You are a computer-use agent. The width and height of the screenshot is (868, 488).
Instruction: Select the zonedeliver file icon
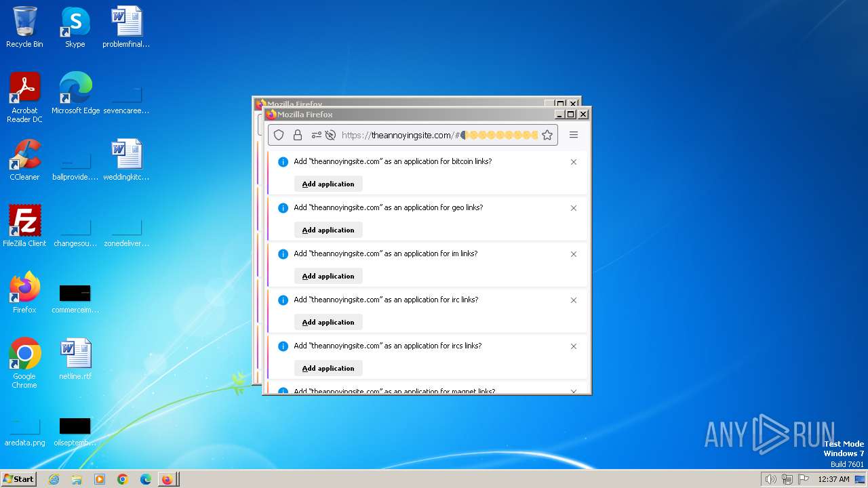(x=126, y=232)
